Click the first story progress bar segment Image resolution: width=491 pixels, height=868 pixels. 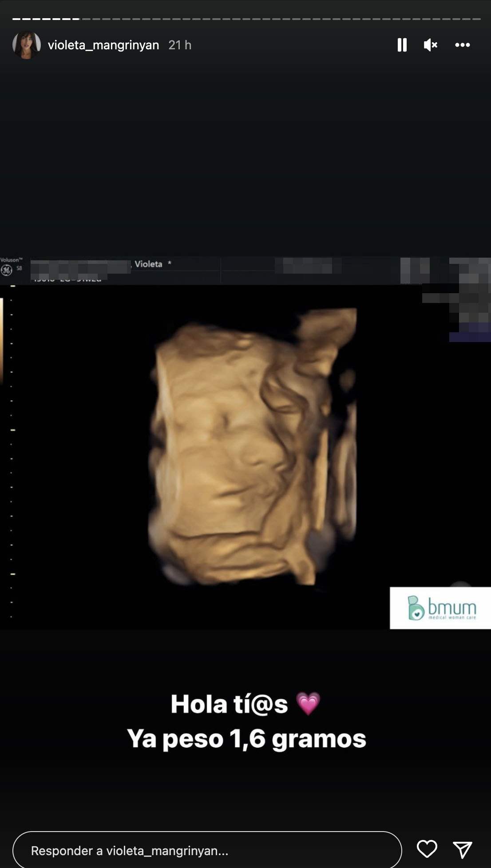click(x=16, y=19)
